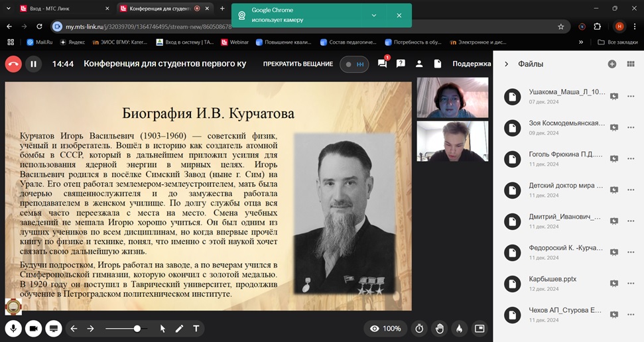Mute the microphone
The image size is (644, 342).
[x=13, y=329]
